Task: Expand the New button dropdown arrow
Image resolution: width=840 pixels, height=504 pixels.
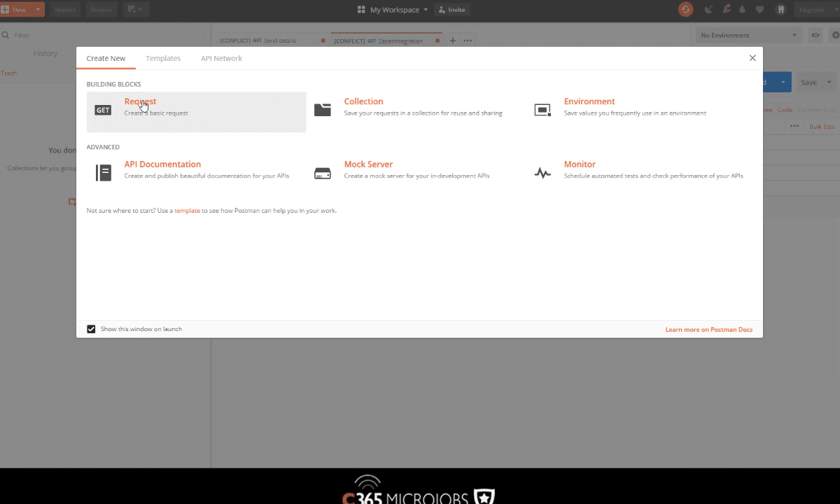Action: pos(38,10)
